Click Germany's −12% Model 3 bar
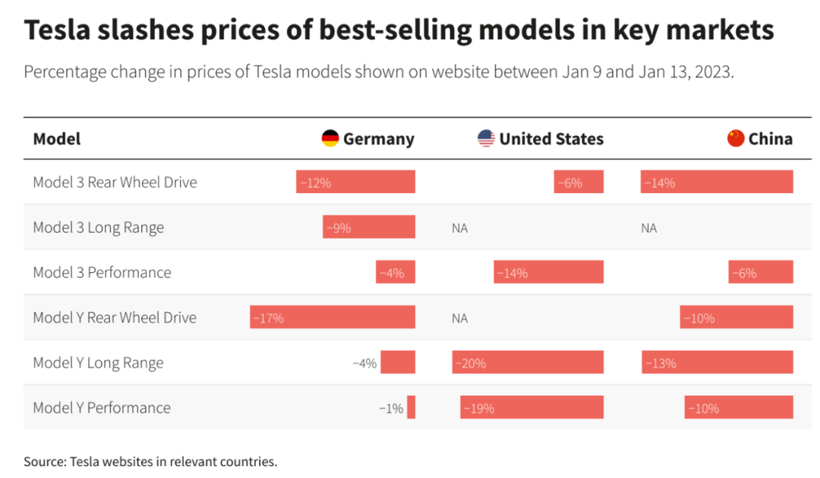Screen dimensions: 820x478 (x=355, y=182)
